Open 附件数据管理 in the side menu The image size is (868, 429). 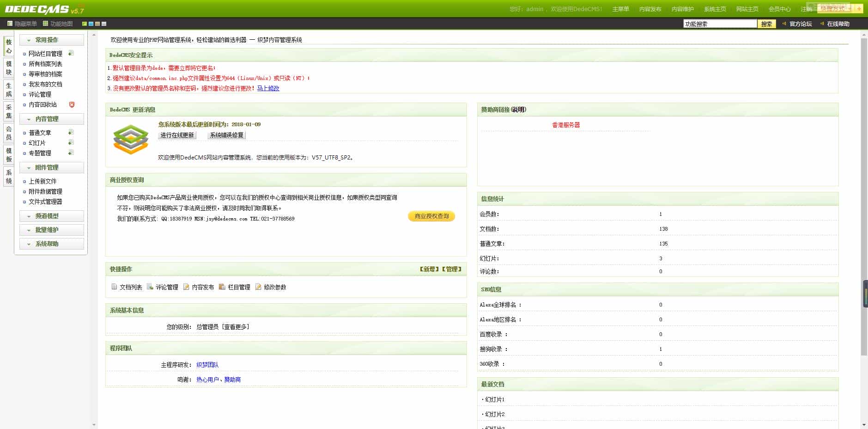tap(45, 191)
